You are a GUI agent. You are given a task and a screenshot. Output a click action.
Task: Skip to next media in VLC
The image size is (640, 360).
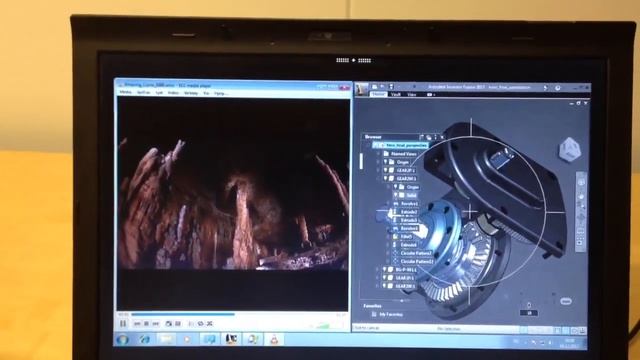(x=156, y=324)
